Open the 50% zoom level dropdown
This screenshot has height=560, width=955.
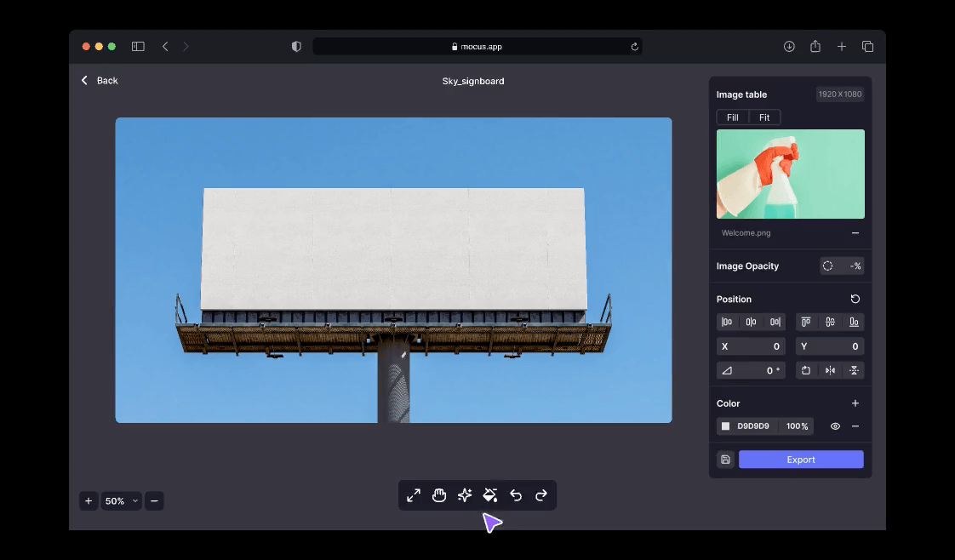(121, 501)
